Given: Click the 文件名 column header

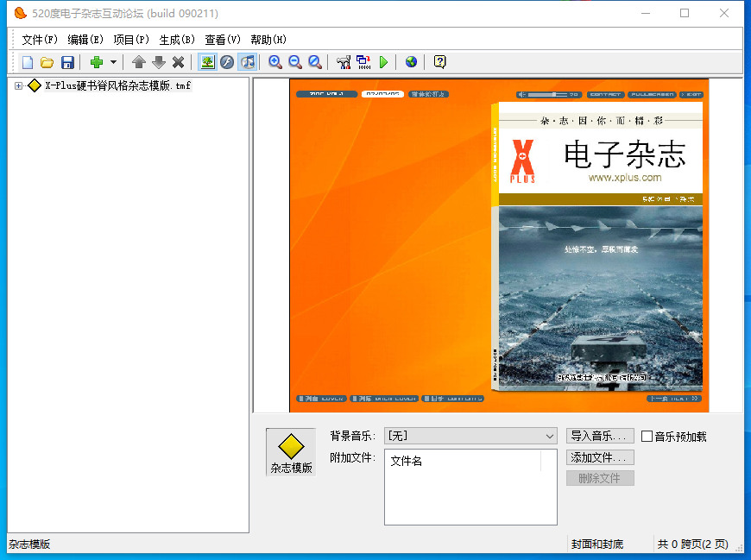Looking at the screenshot, I should pyautogui.click(x=407, y=461).
